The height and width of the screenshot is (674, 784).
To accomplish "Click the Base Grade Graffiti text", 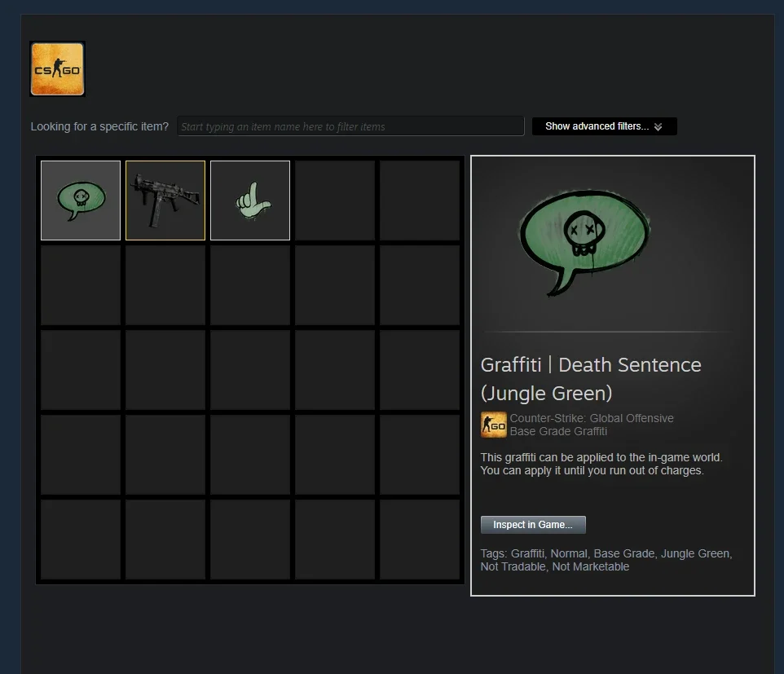I will tap(558, 431).
